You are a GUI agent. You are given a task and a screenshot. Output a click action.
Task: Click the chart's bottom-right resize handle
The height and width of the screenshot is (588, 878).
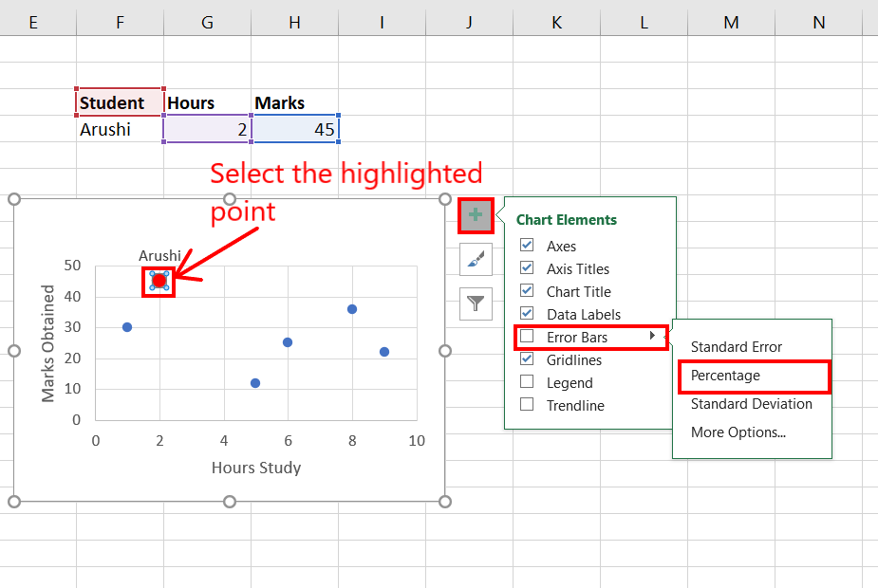tap(444, 502)
